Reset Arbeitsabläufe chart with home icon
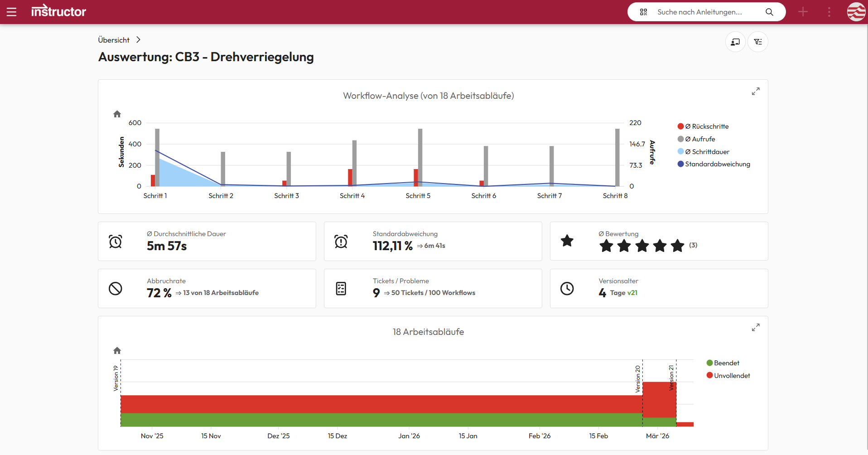 point(117,351)
